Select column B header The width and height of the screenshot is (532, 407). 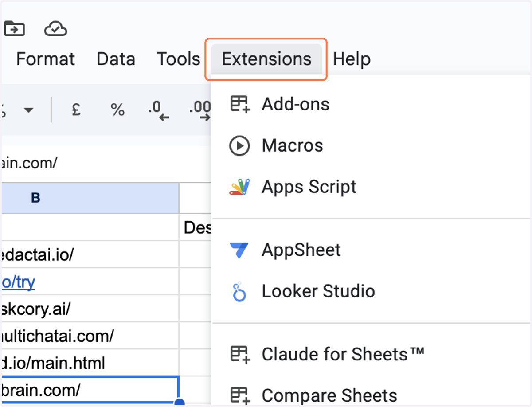(90, 198)
